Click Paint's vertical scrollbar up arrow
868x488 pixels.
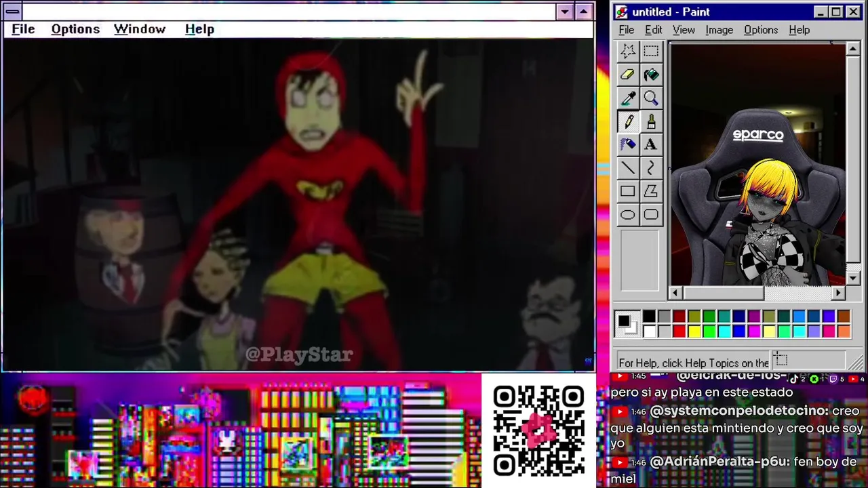[x=853, y=49]
